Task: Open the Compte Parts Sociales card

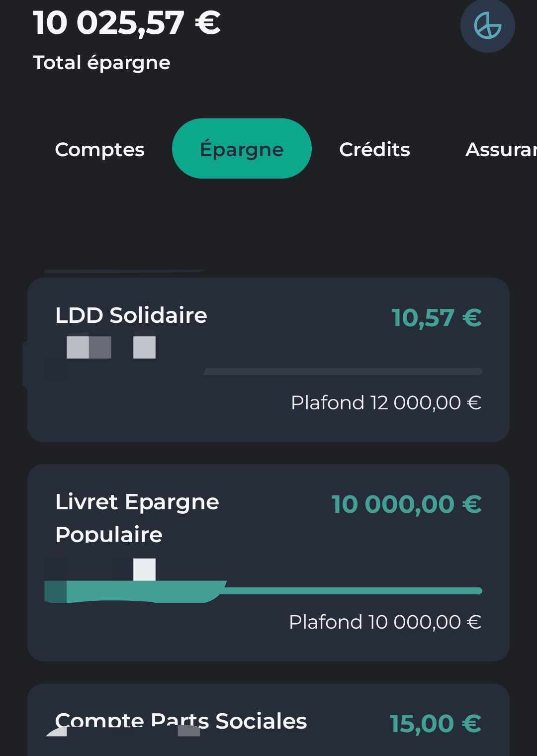Action: click(x=268, y=720)
